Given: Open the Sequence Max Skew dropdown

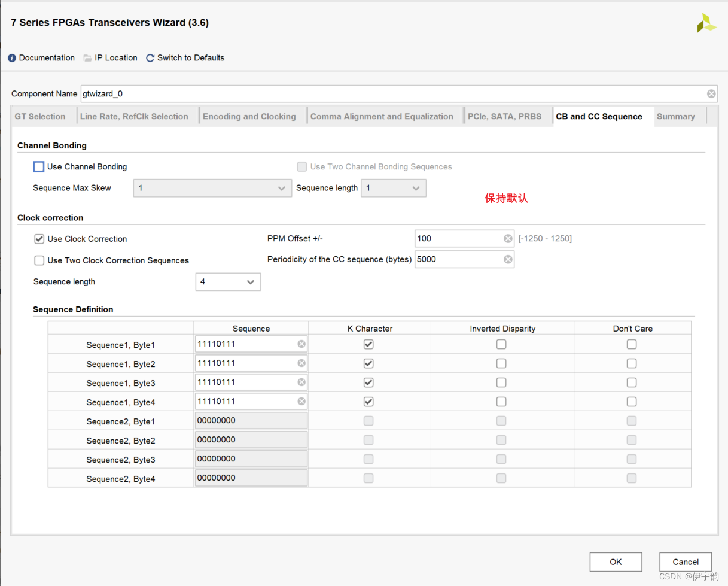Looking at the screenshot, I should [x=212, y=188].
